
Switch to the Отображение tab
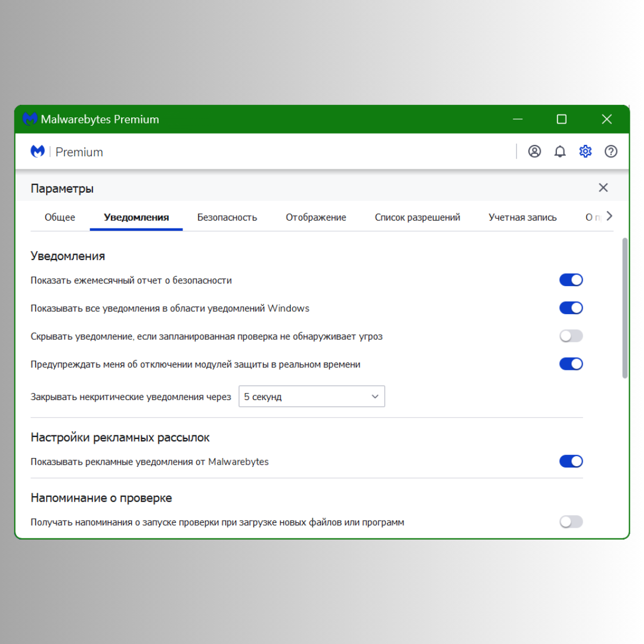(316, 217)
